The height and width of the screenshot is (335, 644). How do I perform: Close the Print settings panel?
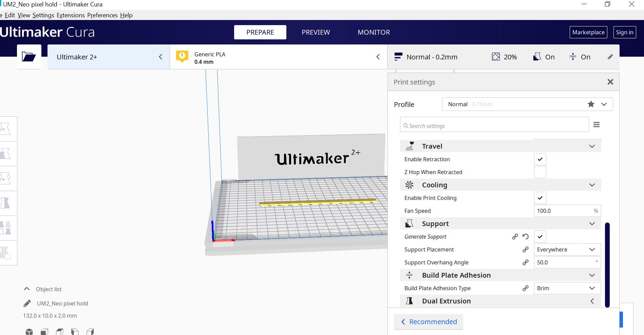pos(610,82)
